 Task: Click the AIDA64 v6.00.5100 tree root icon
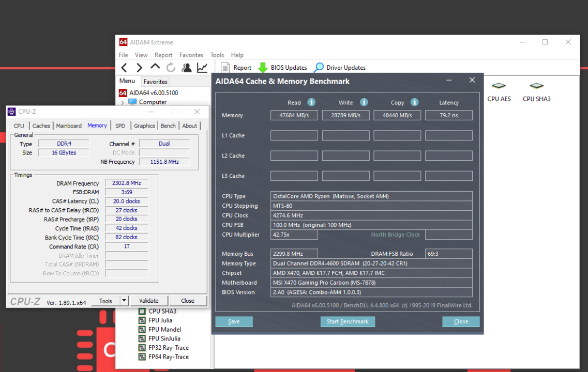point(123,92)
